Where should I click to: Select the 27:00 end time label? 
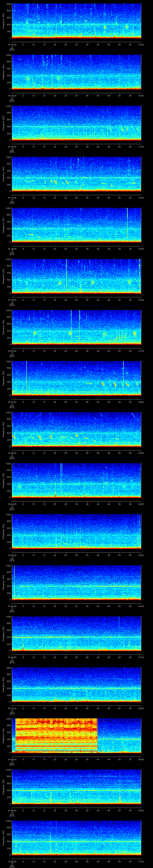141,657
